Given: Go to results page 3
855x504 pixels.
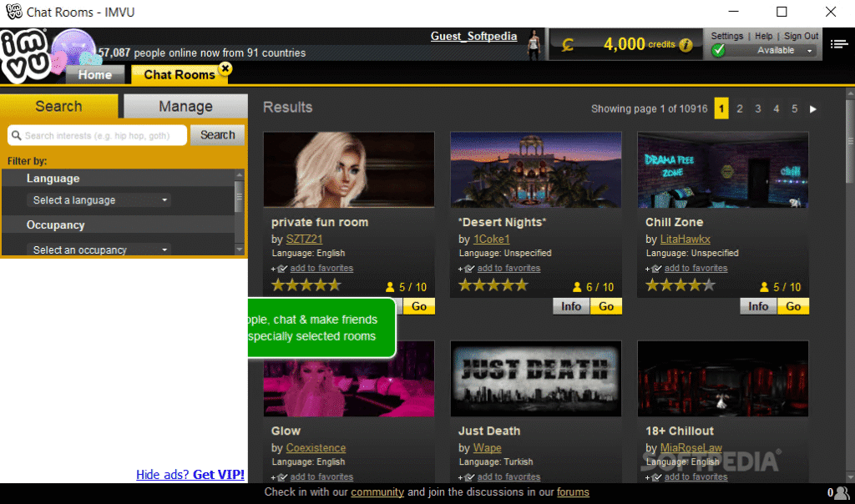Looking at the screenshot, I should 758,109.
